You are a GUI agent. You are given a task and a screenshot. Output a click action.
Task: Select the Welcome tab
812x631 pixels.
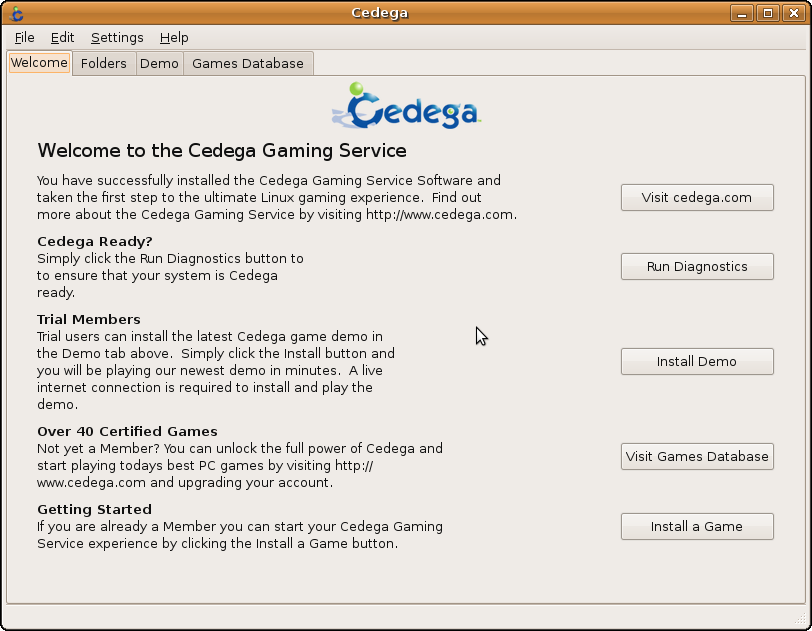click(x=39, y=63)
